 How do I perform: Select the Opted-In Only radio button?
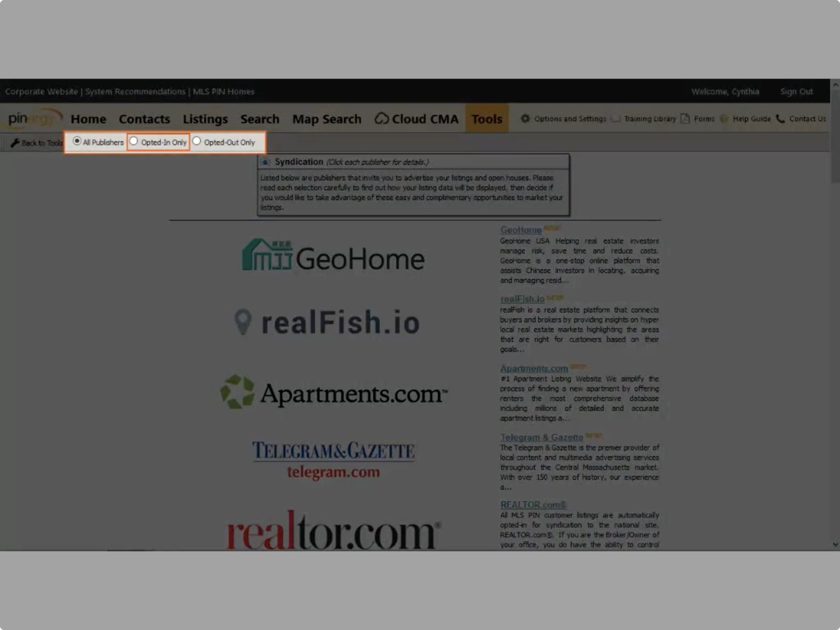pos(133,142)
